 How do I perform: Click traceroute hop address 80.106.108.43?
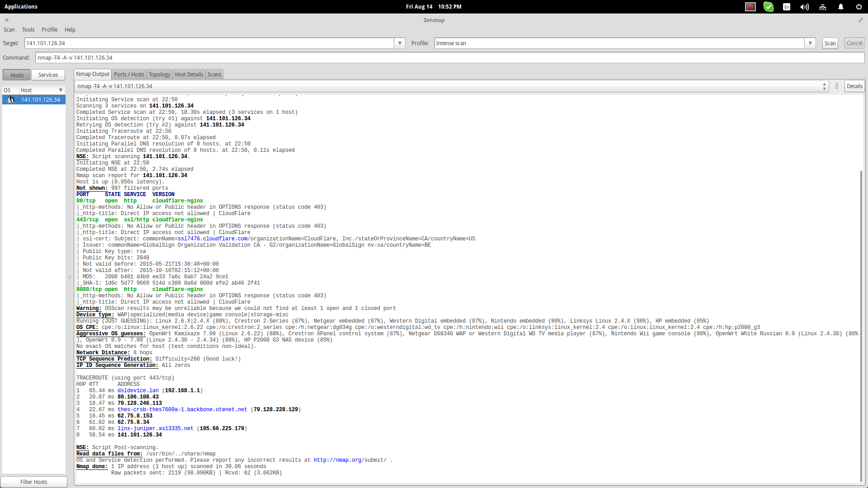tap(138, 397)
